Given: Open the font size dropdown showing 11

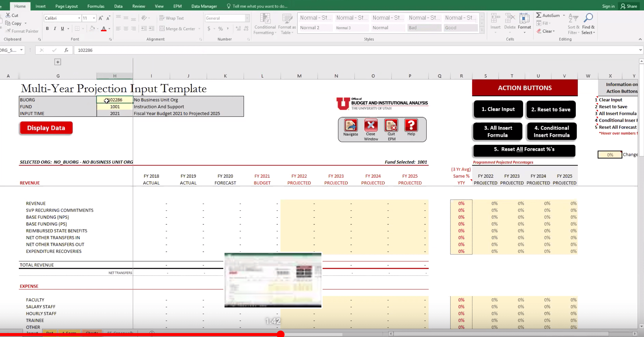Looking at the screenshot, I should point(94,18).
